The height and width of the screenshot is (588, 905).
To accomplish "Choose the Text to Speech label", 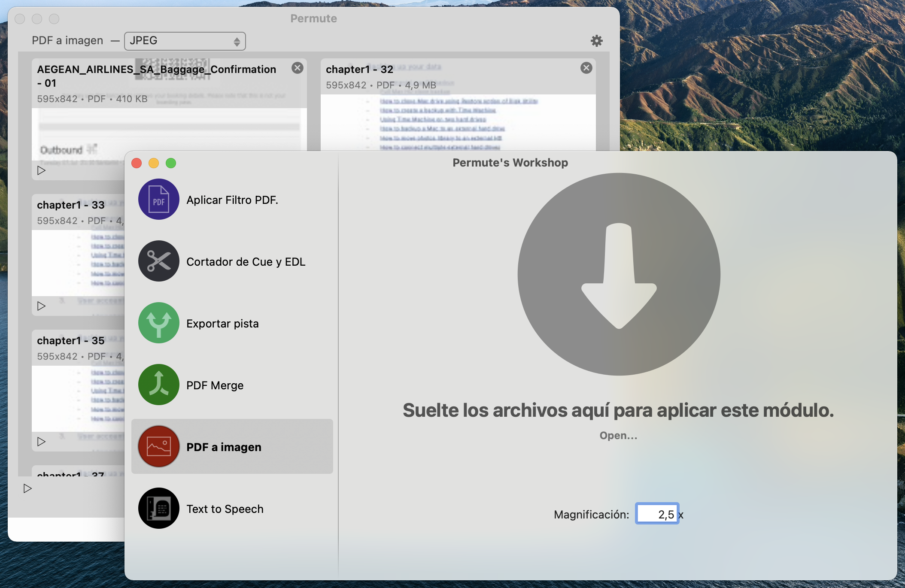I will tap(225, 509).
